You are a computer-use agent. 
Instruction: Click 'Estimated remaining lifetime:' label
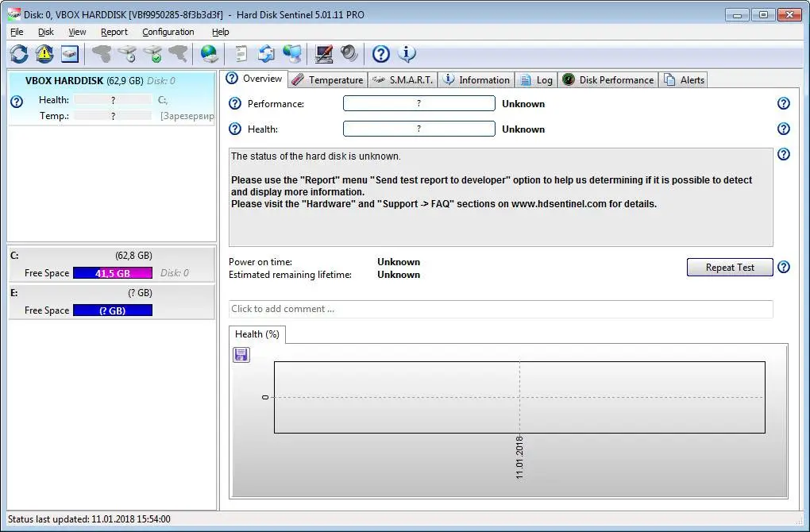290,275
